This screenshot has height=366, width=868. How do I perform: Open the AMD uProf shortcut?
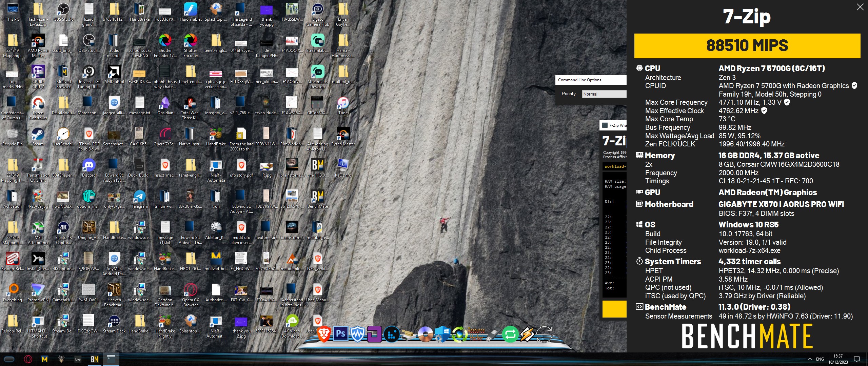pos(114,75)
